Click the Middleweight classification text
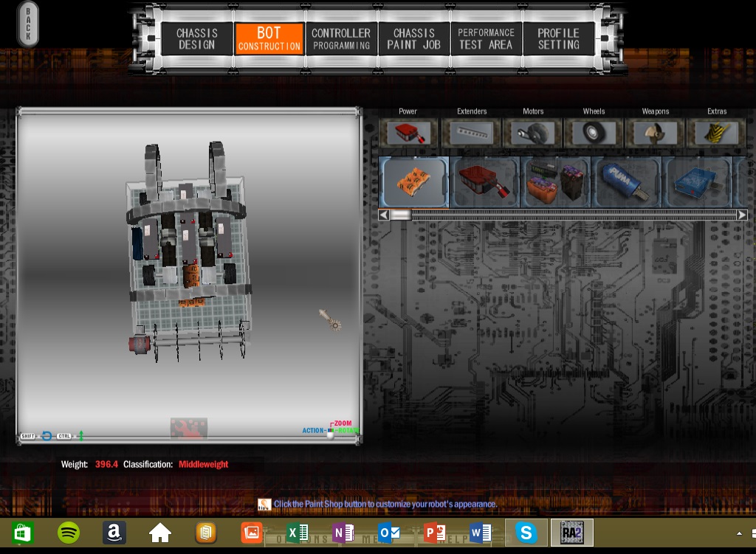756x554 pixels. [204, 465]
